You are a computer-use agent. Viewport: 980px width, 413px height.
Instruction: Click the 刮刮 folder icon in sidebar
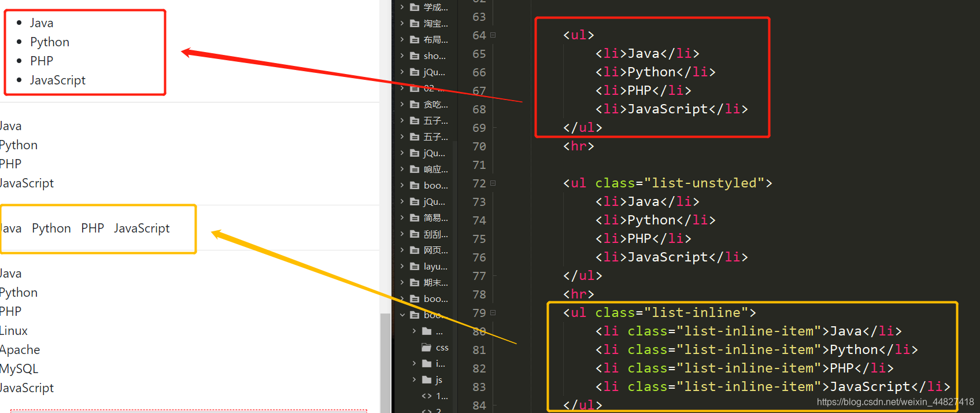[415, 234]
